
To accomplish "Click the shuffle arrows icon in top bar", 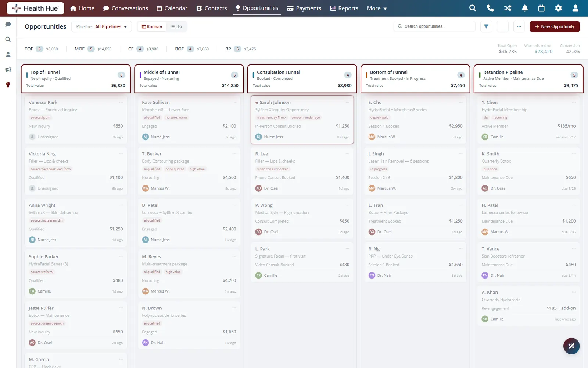I will [508, 8].
